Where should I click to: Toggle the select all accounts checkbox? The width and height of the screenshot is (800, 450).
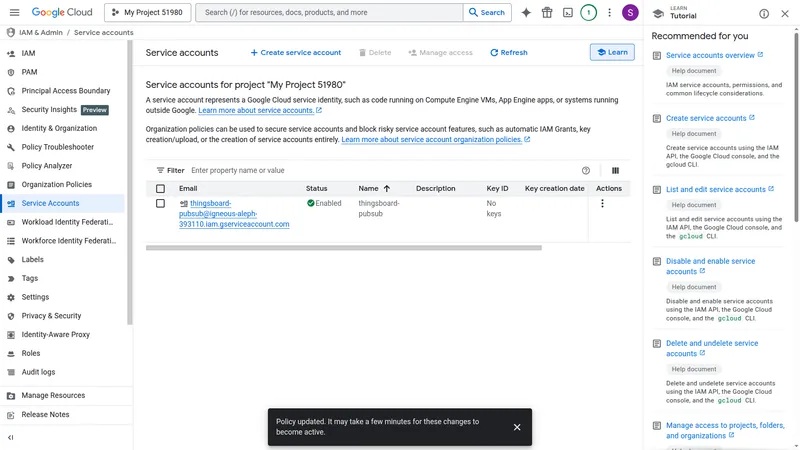(x=160, y=189)
